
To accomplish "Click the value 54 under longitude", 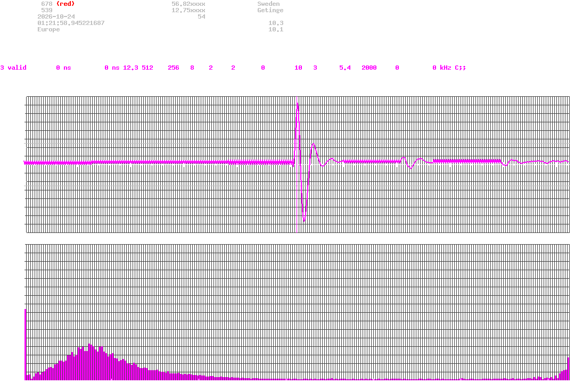I will coord(201,16).
